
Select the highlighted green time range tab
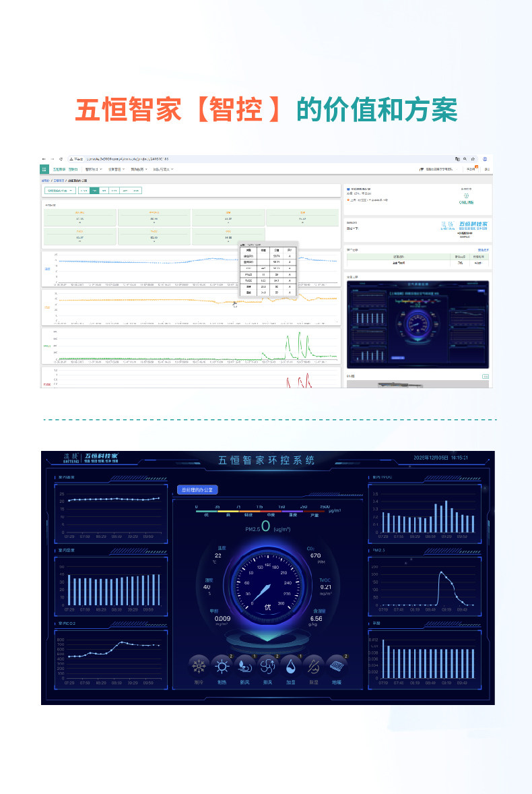click(94, 190)
